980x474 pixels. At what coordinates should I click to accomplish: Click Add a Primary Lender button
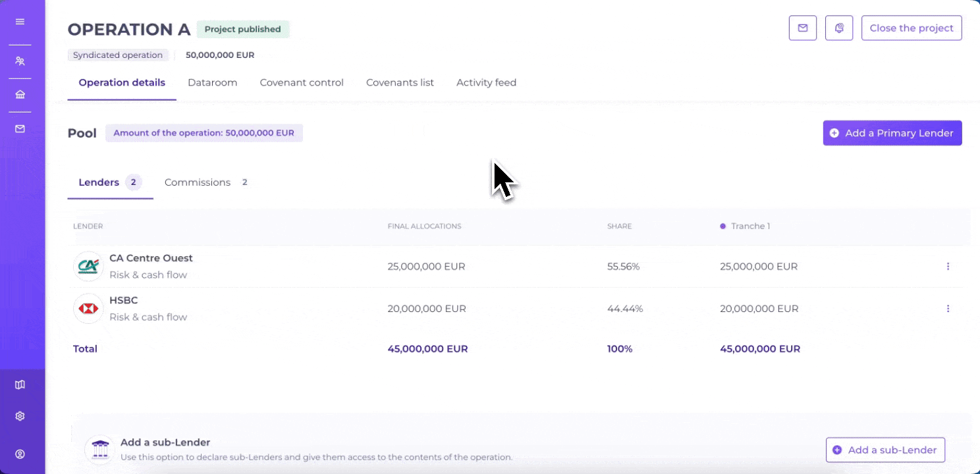click(x=892, y=133)
